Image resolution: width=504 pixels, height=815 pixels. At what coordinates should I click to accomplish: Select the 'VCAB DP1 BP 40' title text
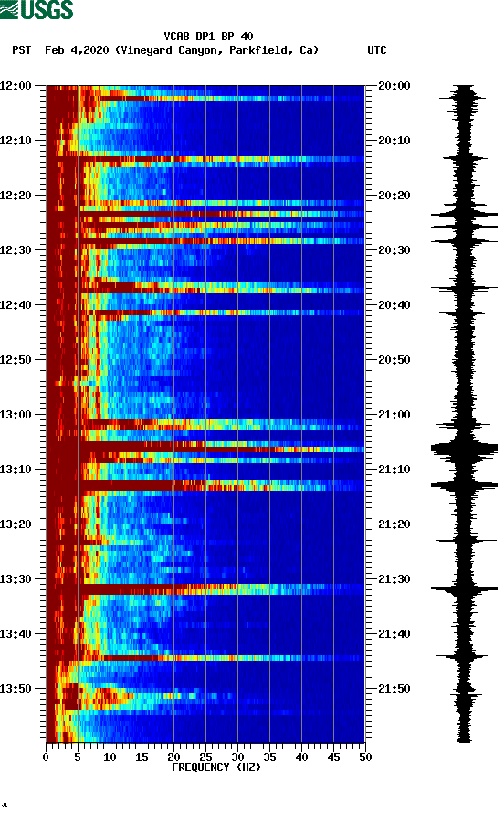208,37
